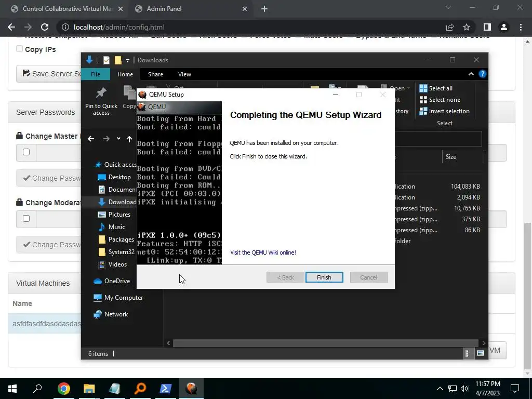532x399 pixels.
Task: Share this page icon in address bar
Action: (x=450, y=27)
